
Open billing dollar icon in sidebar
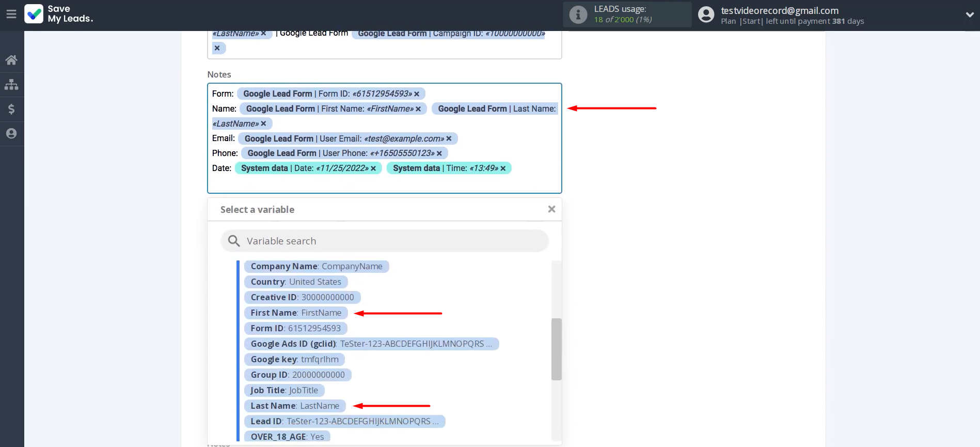(11, 109)
